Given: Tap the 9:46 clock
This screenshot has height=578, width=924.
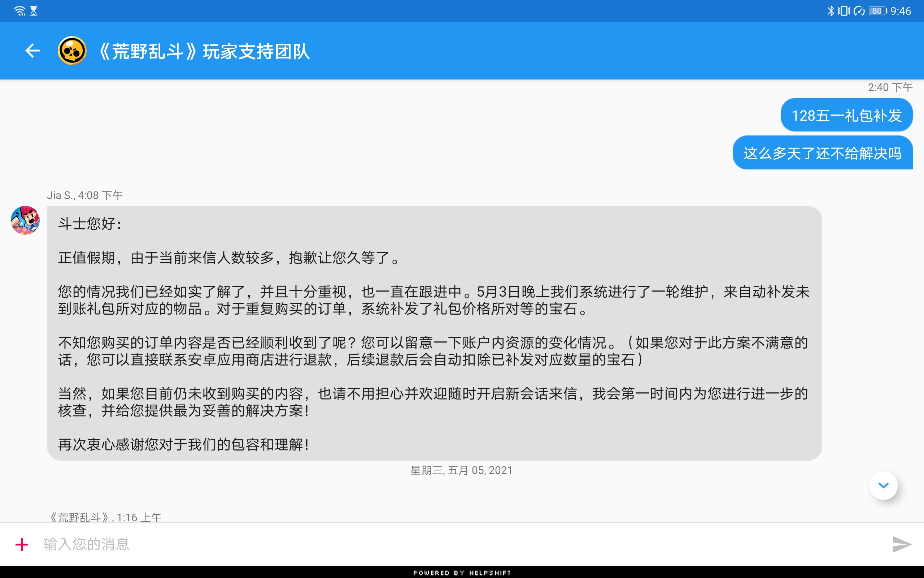Looking at the screenshot, I should pyautogui.click(x=901, y=11).
